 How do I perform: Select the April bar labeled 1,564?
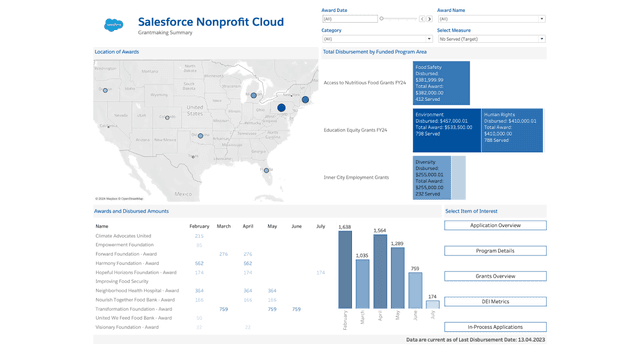tap(380, 271)
